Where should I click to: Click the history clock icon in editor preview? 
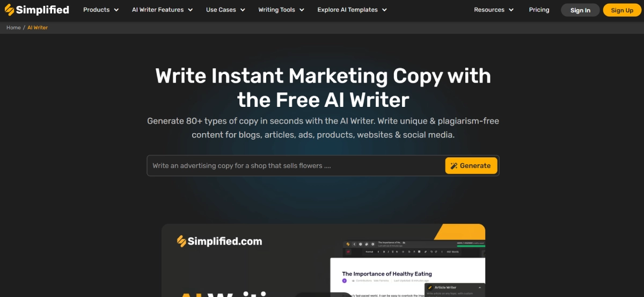pos(361,244)
